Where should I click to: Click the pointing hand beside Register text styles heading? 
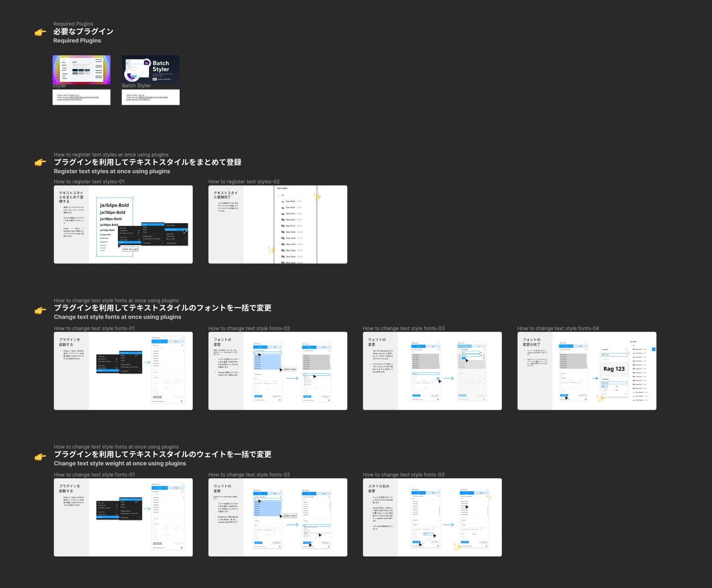[41, 162]
